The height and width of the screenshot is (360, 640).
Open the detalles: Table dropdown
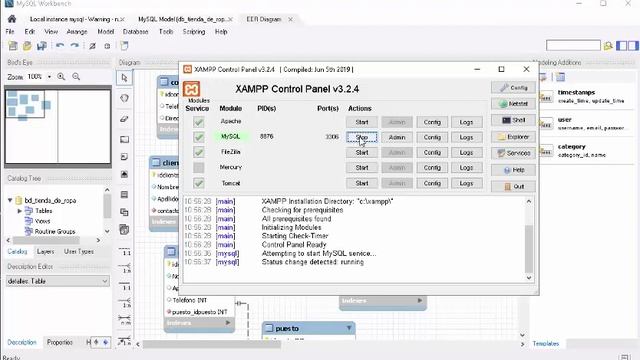(58, 281)
